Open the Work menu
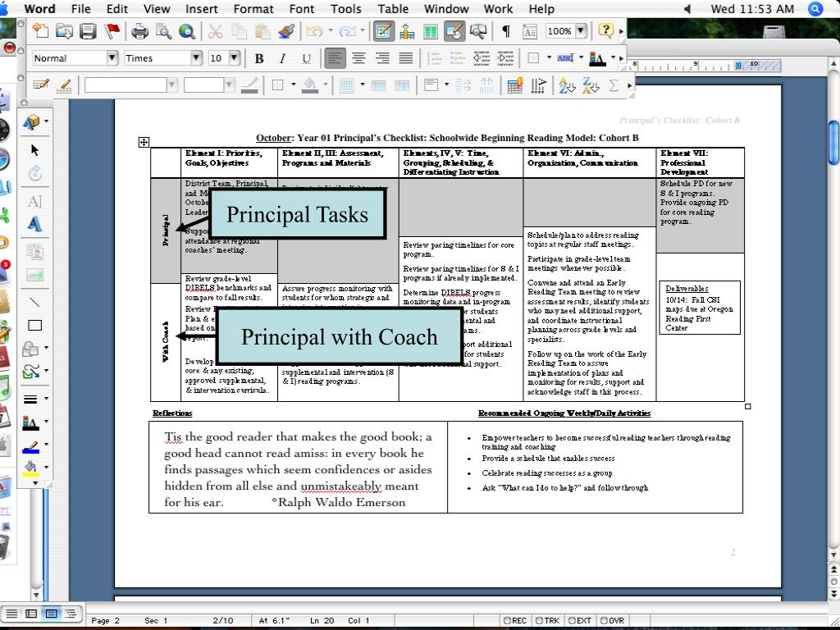This screenshot has height=630, width=840. coord(498,9)
